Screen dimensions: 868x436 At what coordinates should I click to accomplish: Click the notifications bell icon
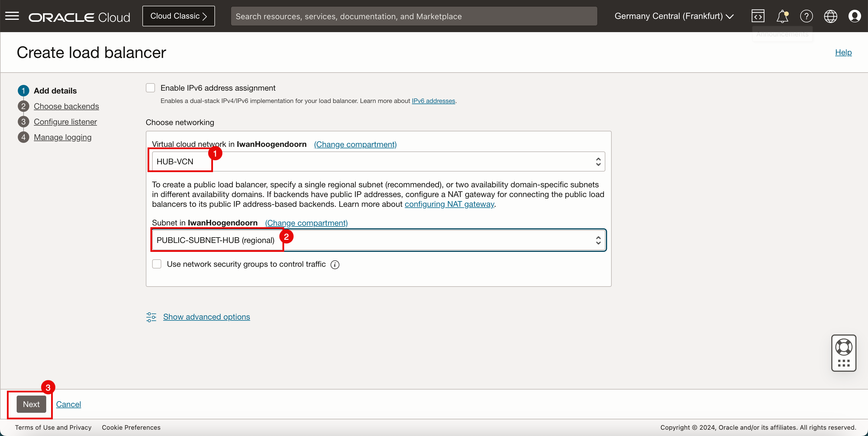click(782, 16)
